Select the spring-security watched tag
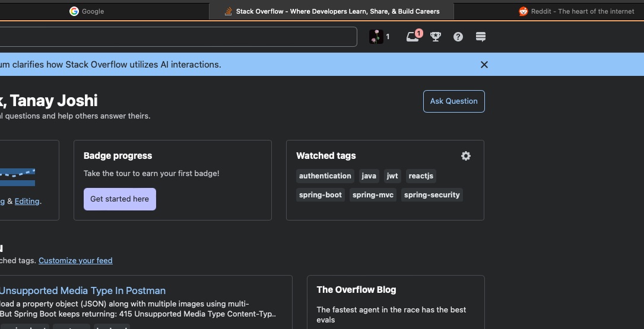 click(x=432, y=195)
